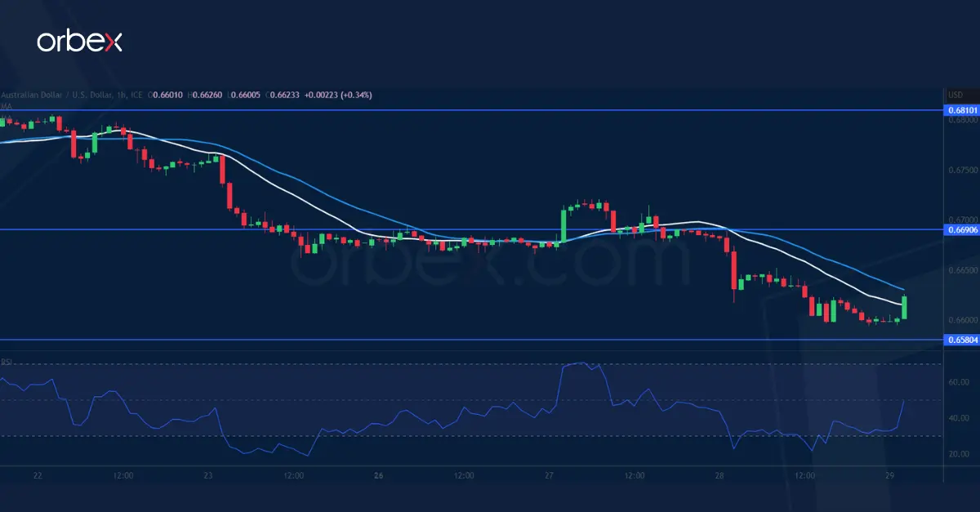Click the date label 27 on time axis
Viewport: 980px width, 512px height.
coord(549,475)
